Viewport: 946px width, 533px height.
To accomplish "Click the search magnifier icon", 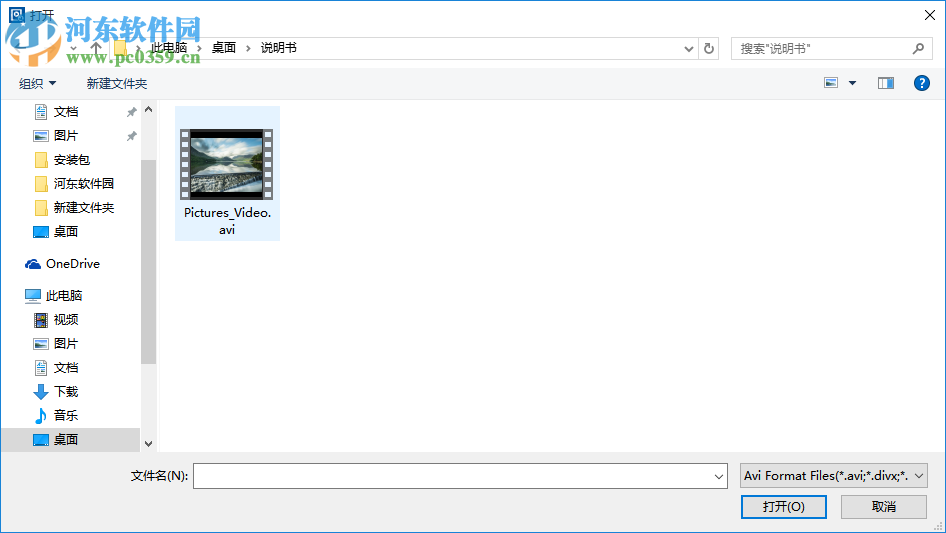I will coord(918,48).
